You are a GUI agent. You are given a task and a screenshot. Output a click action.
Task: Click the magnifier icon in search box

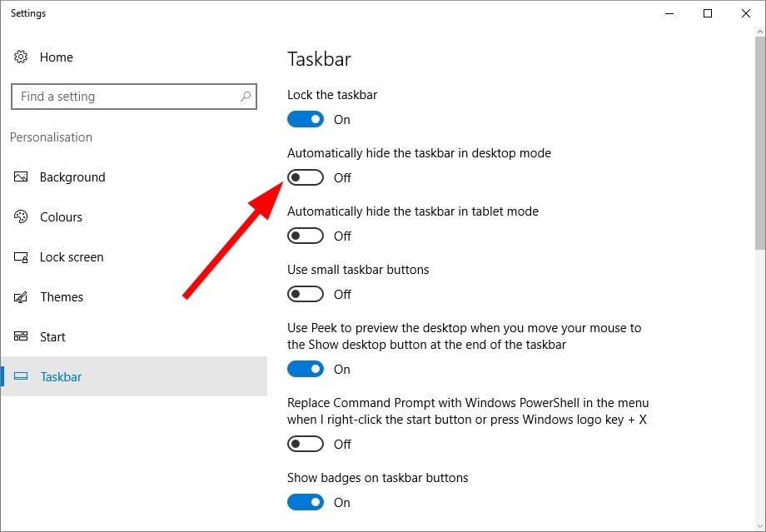[x=246, y=97]
